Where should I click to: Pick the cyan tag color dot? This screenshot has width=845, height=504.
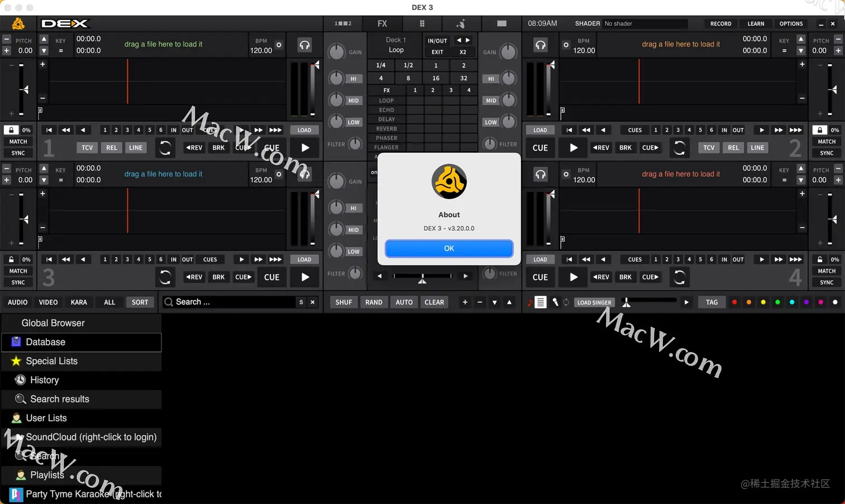792,302
